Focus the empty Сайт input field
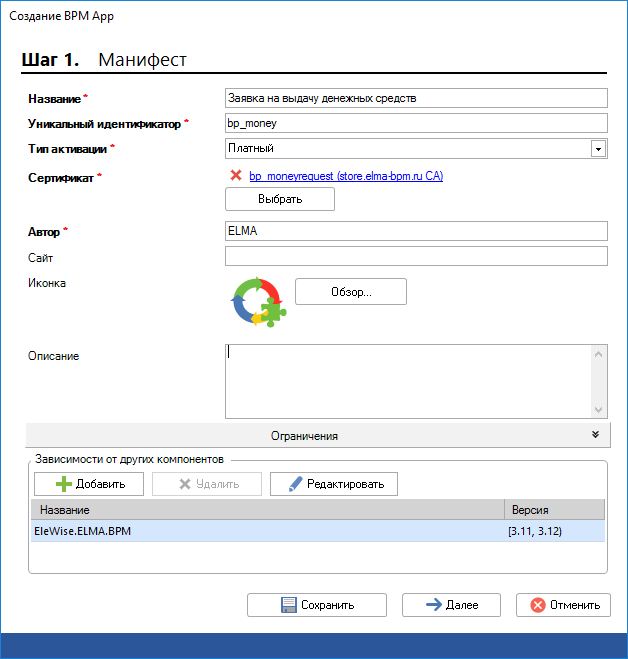The width and height of the screenshot is (628, 659). (416, 256)
